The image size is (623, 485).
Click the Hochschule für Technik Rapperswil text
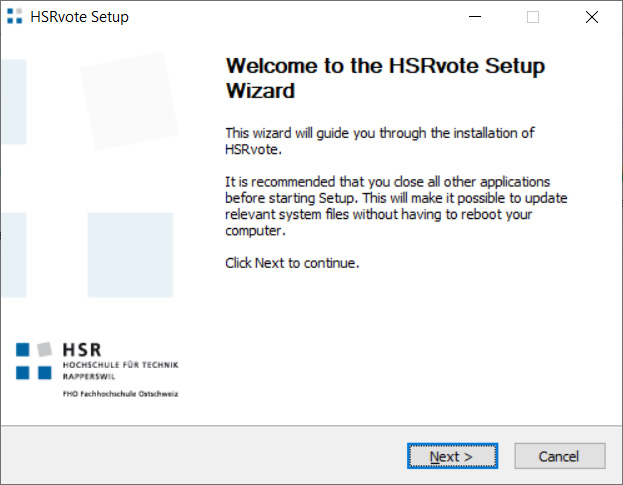click(x=120, y=372)
